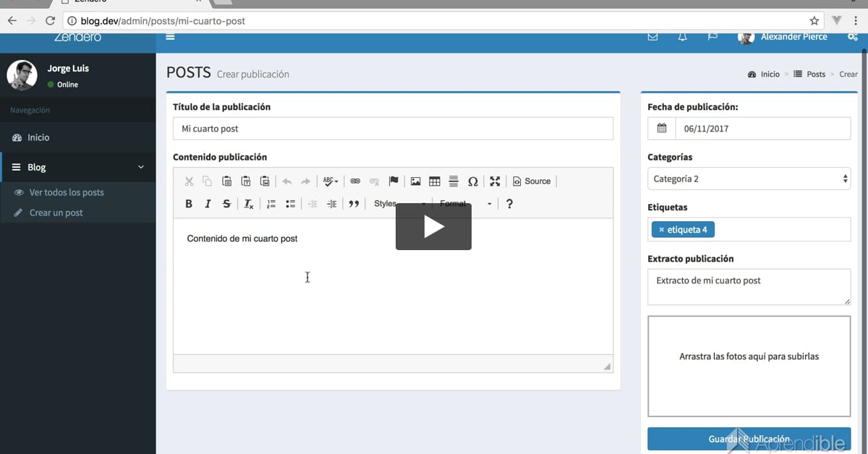
Task: Open Crear un post sidebar link
Action: coord(56,213)
